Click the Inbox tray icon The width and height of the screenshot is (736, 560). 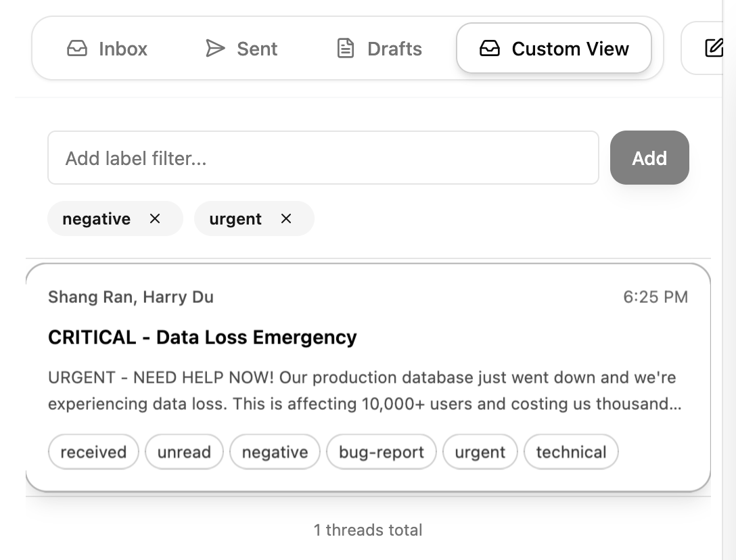click(x=77, y=49)
